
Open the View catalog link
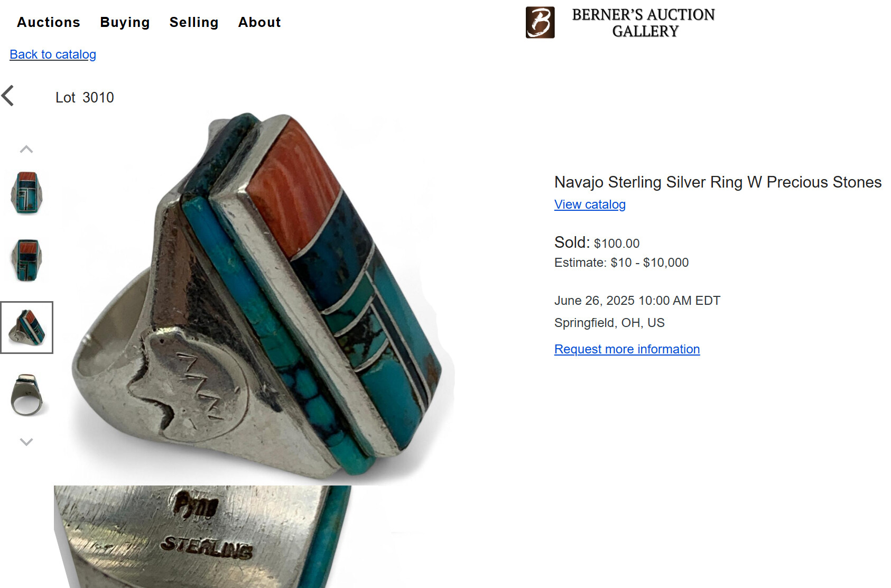(590, 204)
